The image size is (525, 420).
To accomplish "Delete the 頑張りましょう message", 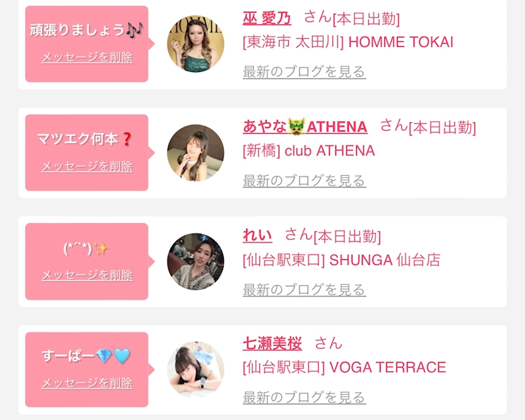I will click(x=87, y=57).
